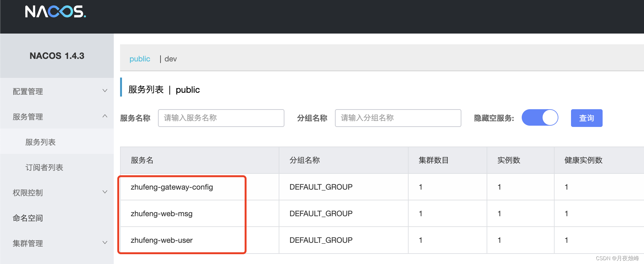Open 配置管理 in the sidebar
Image resolution: width=644 pixels, height=264 pixels.
28,91
